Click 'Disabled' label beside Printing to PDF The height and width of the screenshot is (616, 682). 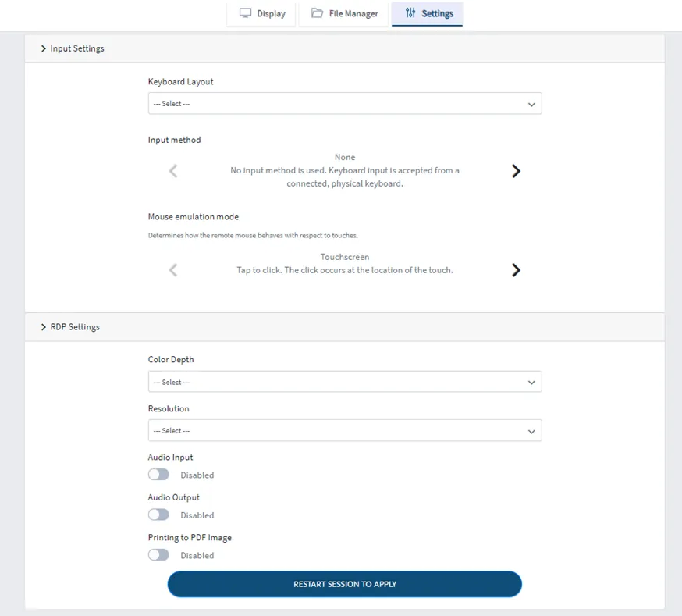point(197,556)
